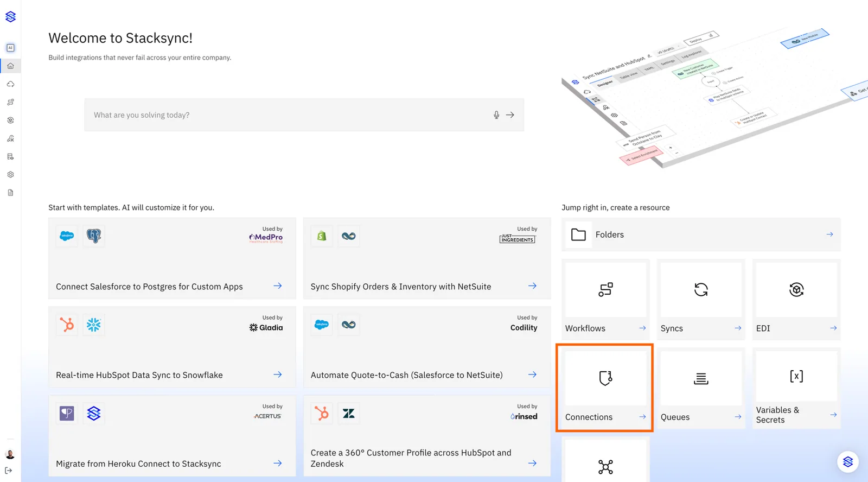Open the workflows node icon in sidebar
Screen dimensions: 868x482
(10, 102)
